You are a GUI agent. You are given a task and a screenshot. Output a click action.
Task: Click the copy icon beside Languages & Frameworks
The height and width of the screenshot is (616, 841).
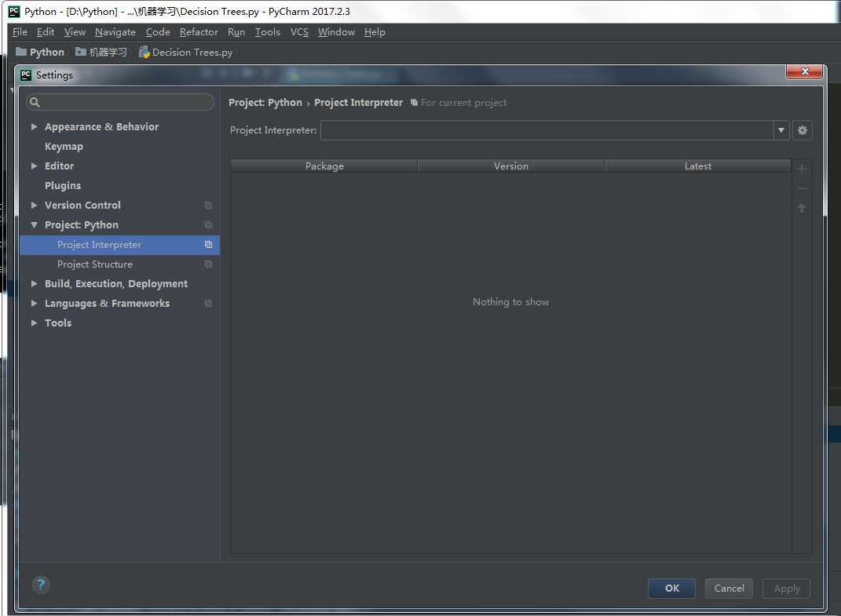(x=209, y=304)
